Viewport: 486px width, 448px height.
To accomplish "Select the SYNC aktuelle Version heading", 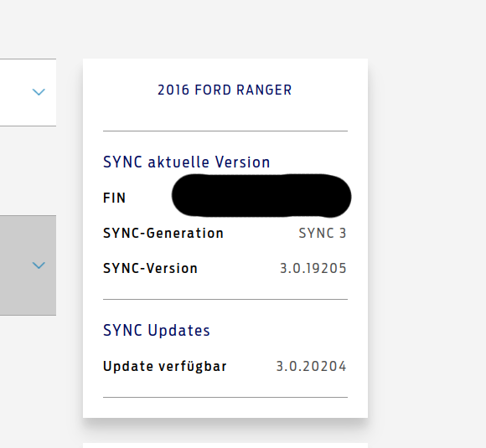I will (187, 162).
